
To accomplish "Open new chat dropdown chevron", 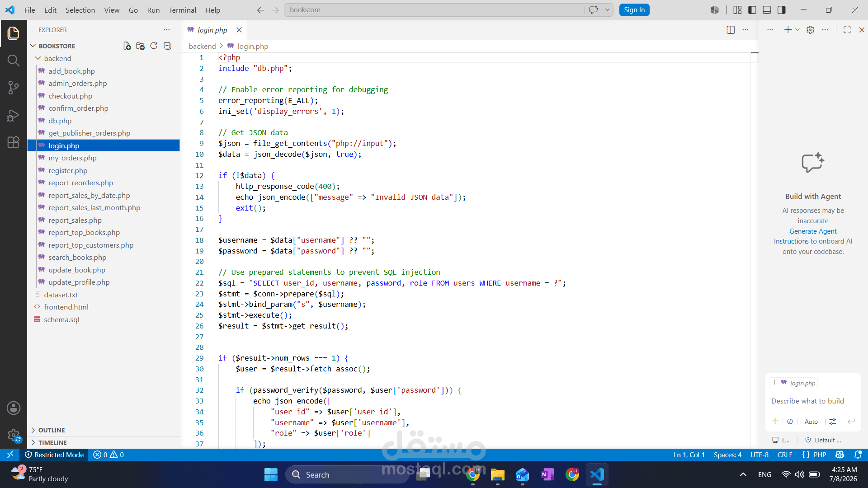I will pyautogui.click(x=797, y=30).
